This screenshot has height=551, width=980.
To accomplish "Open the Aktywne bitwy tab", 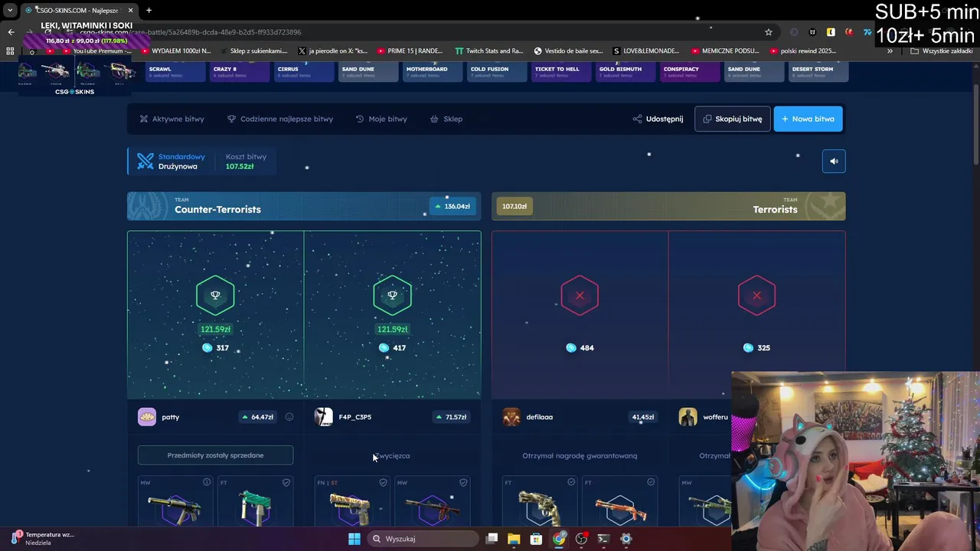I will point(171,119).
